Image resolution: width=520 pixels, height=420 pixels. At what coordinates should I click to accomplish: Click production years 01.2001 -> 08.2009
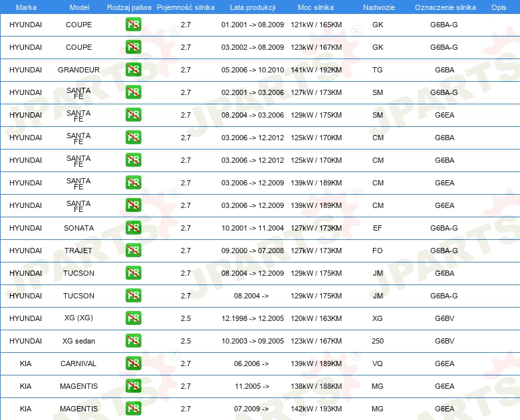pos(253,25)
